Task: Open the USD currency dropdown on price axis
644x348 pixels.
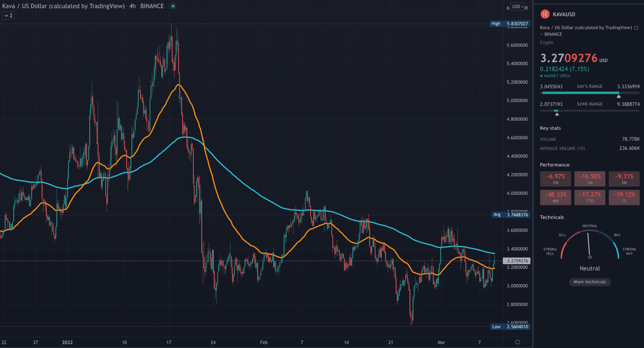Action: pos(518,6)
